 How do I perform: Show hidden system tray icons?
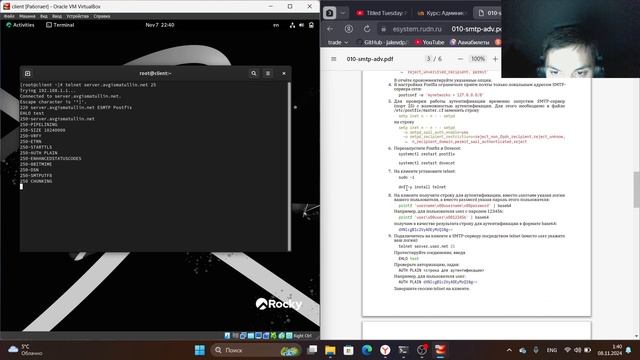(509, 350)
